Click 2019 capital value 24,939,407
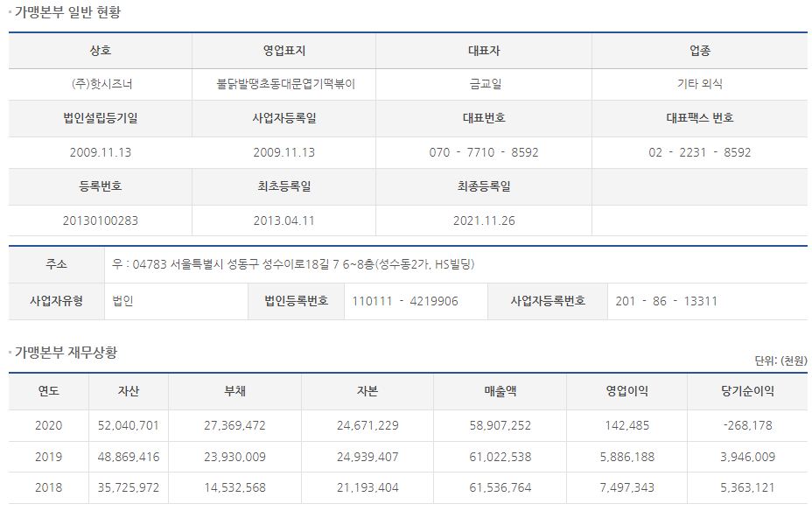Image resolution: width=812 pixels, height=511 pixels. tap(367, 457)
